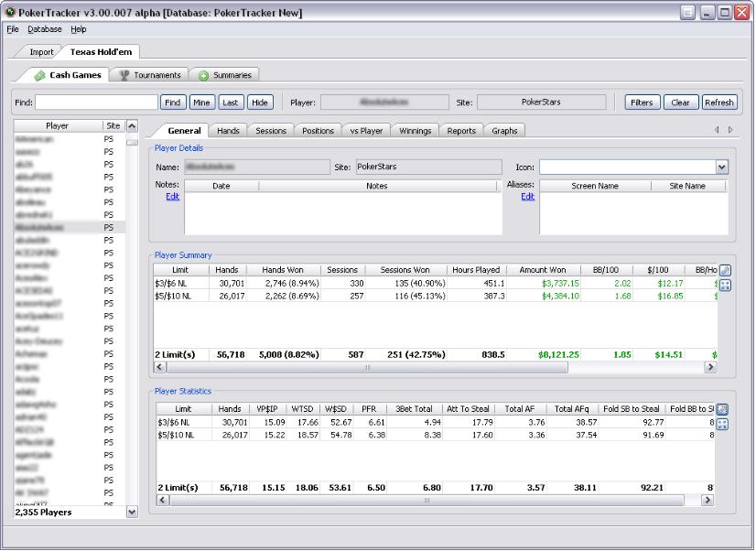Open the Database menu
The height and width of the screenshot is (551, 756).
coord(44,29)
